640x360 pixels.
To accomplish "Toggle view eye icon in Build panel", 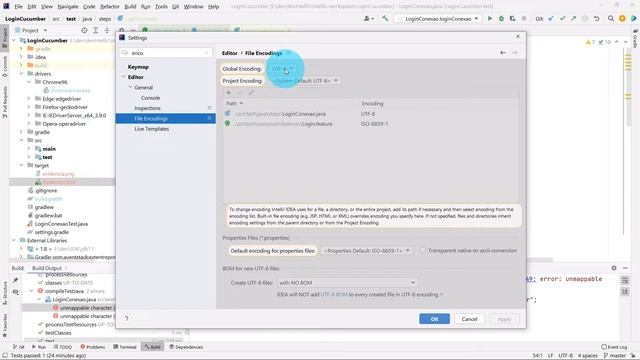I will pyautogui.click(x=16, y=292).
